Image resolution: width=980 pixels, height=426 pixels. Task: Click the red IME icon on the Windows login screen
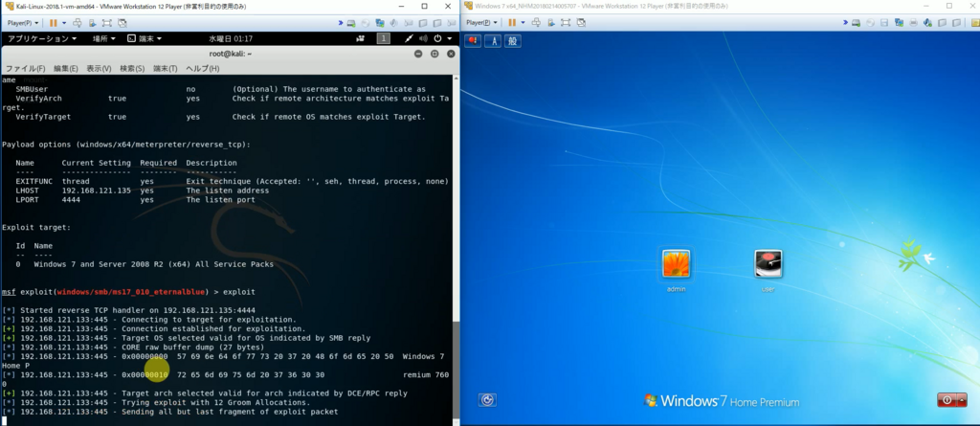pyautogui.click(x=473, y=40)
